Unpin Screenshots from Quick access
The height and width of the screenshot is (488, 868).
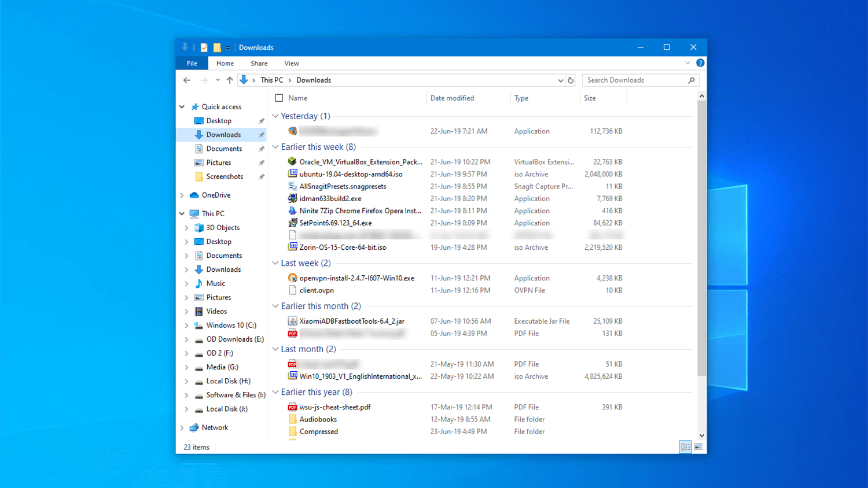click(x=262, y=176)
